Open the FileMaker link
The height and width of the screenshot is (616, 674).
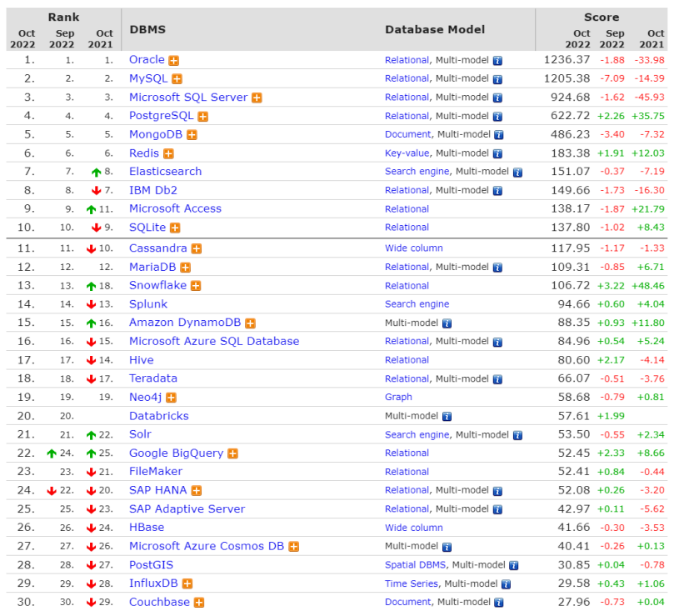(156, 472)
